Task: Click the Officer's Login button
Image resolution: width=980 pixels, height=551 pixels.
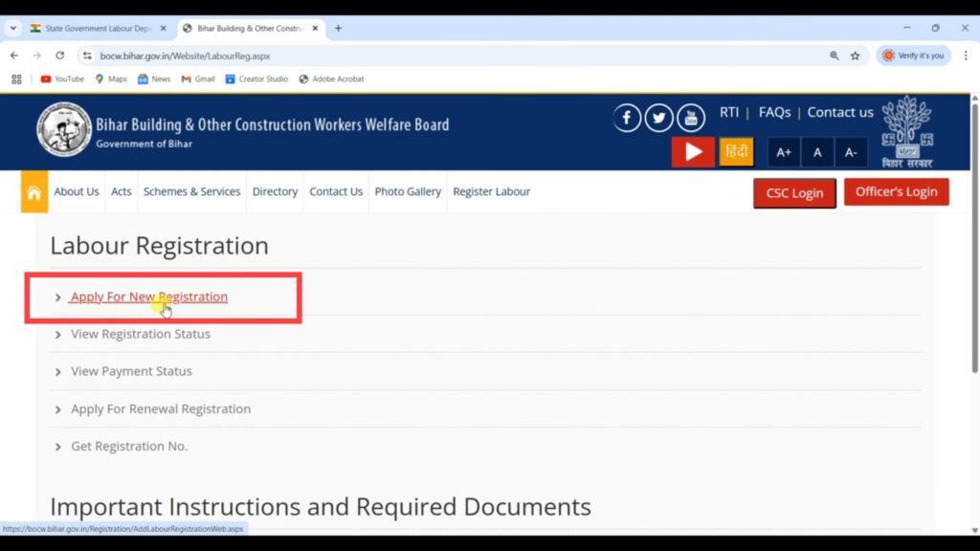Action: tap(896, 191)
